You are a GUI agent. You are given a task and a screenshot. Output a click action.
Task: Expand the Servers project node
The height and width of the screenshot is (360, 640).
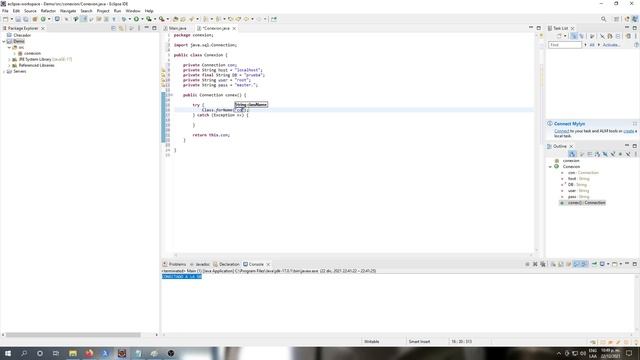pos(4,71)
